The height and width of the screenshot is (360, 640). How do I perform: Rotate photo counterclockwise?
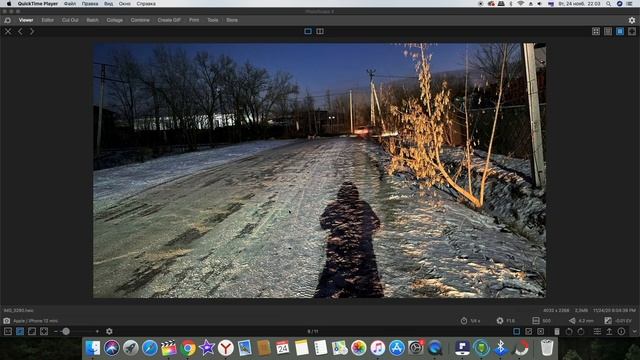[569, 331]
